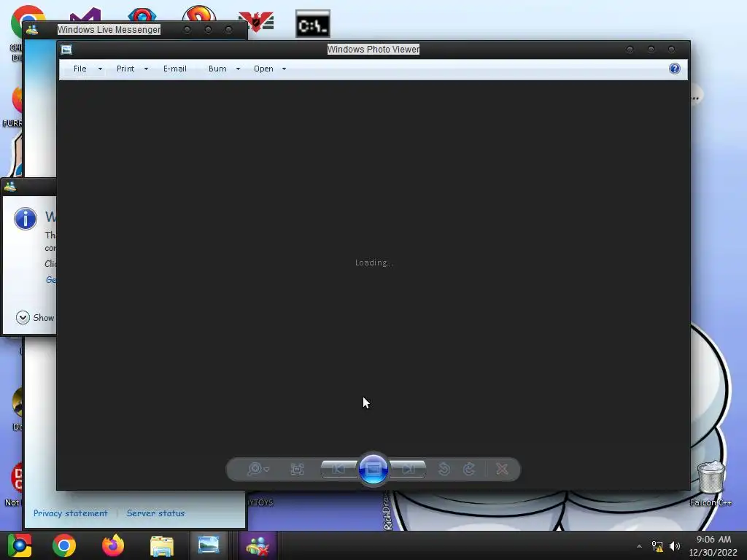Open the Papers Please eagle desktop icon

pyautogui.click(x=256, y=21)
